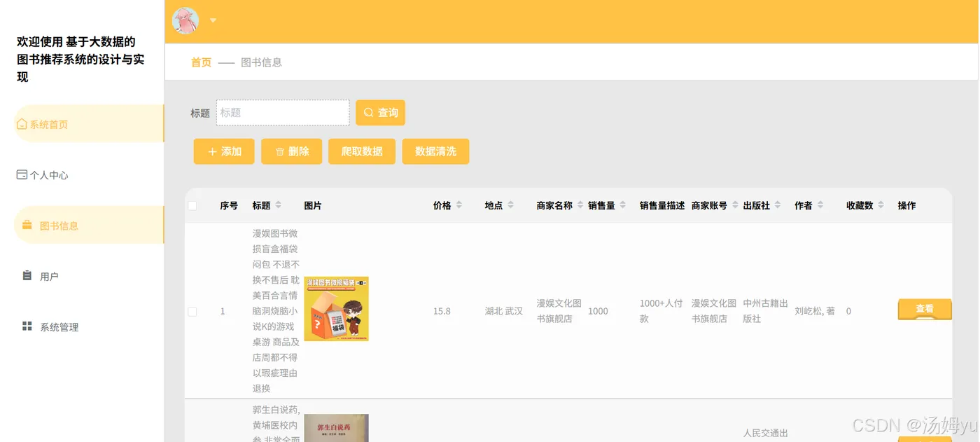This screenshot has height=442, width=980.
Task: Click the card icon beside 个人中心
Action: click(x=22, y=174)
